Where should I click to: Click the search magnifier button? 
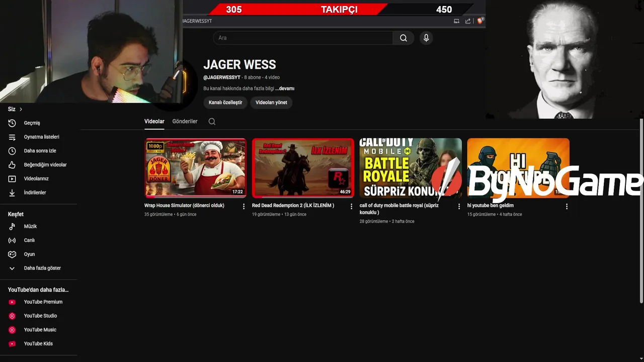[404, 38]
